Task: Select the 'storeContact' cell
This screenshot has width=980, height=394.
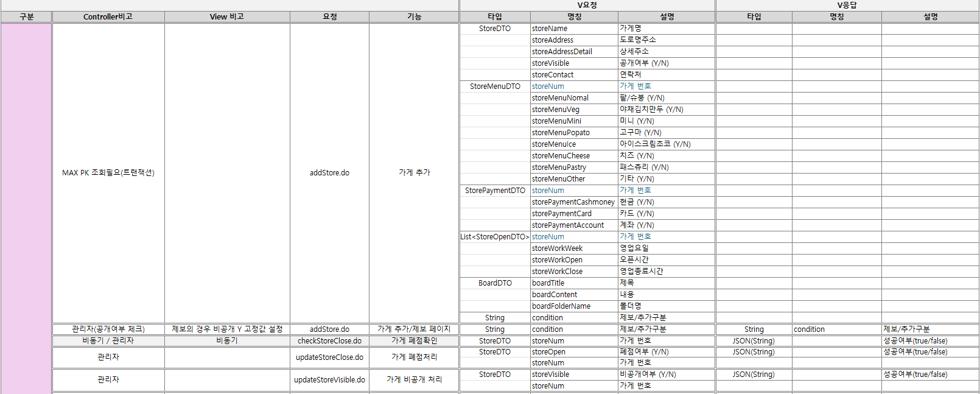Action: pyautogui.click(x=574, y=75)
